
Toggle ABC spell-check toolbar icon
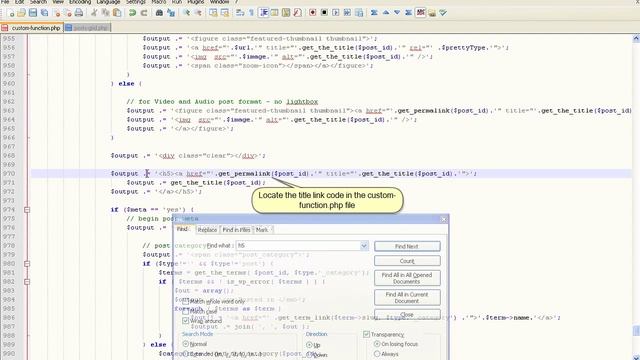[420, 13]
